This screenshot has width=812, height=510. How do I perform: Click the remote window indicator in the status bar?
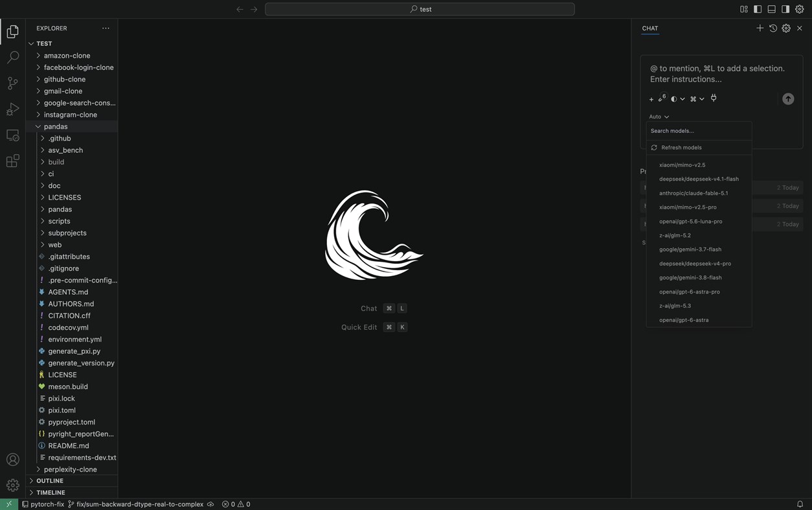8,504
